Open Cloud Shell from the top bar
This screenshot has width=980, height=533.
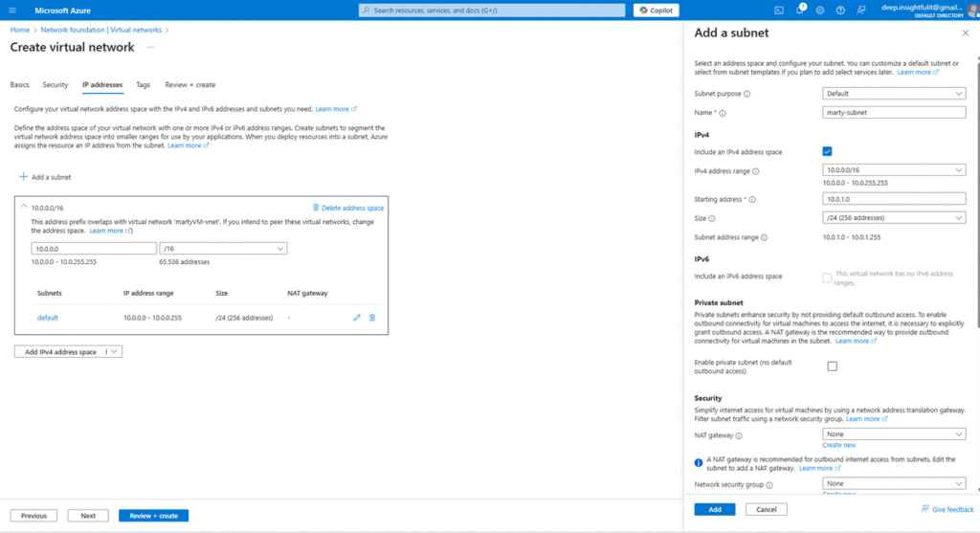coord(779,10)
